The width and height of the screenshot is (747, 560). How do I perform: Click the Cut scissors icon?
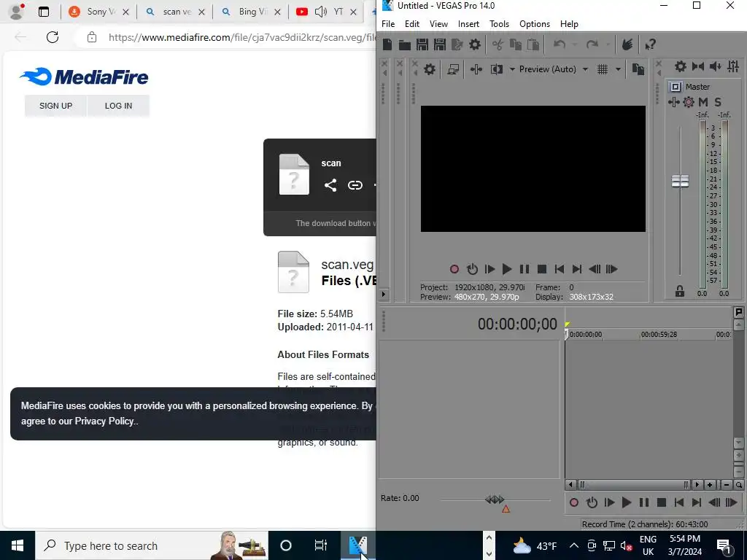pos(498,44)
